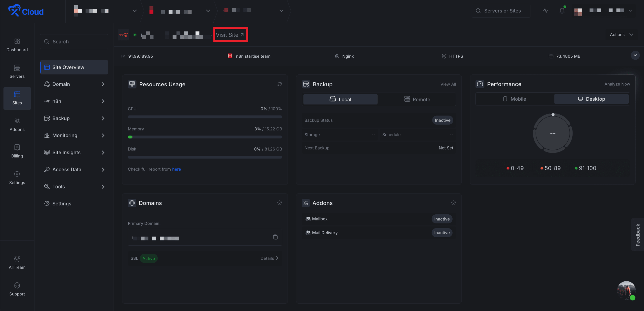The image size is (644, 311).
Task: Click the Visit Site link
Action: (x=230, y=34)
